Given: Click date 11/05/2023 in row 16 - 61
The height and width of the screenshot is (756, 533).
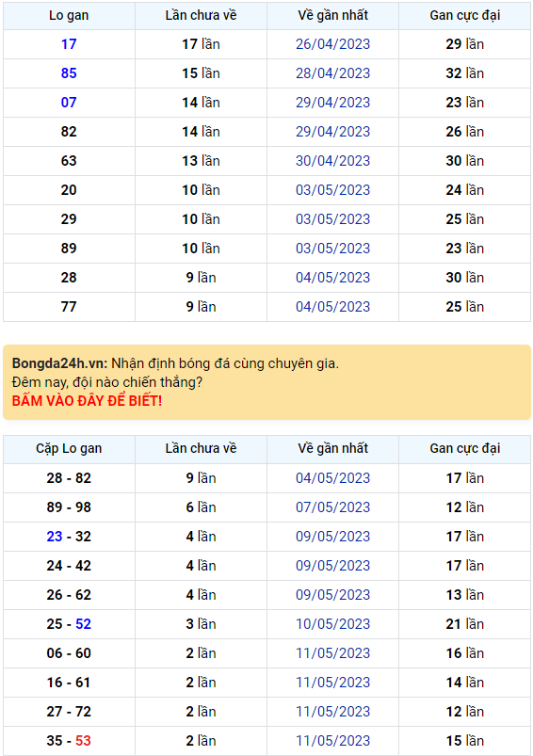Looking at the screenshot, I should (332, 683).
